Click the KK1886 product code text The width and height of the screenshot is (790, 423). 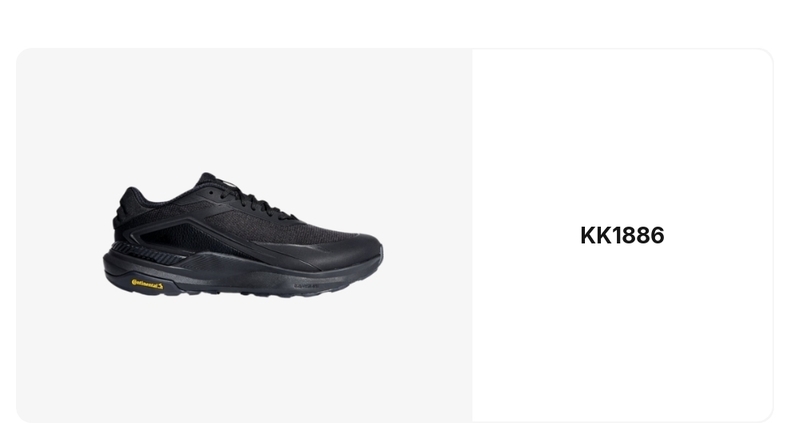pyautogui.click(x=622, y=236)
